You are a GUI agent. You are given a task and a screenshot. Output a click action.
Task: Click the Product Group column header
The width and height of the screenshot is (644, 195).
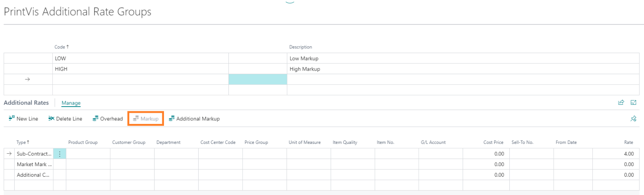coord(83,143)
